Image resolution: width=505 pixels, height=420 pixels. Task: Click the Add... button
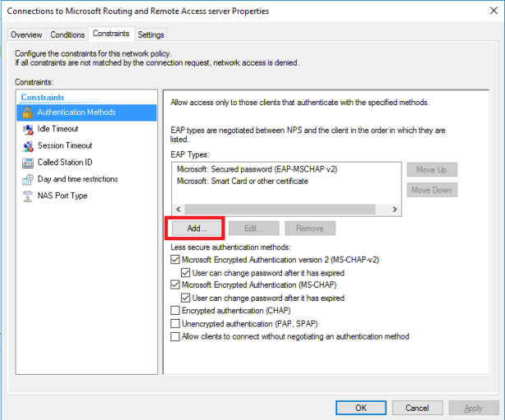pyautogui.click(x=197, y=228)
